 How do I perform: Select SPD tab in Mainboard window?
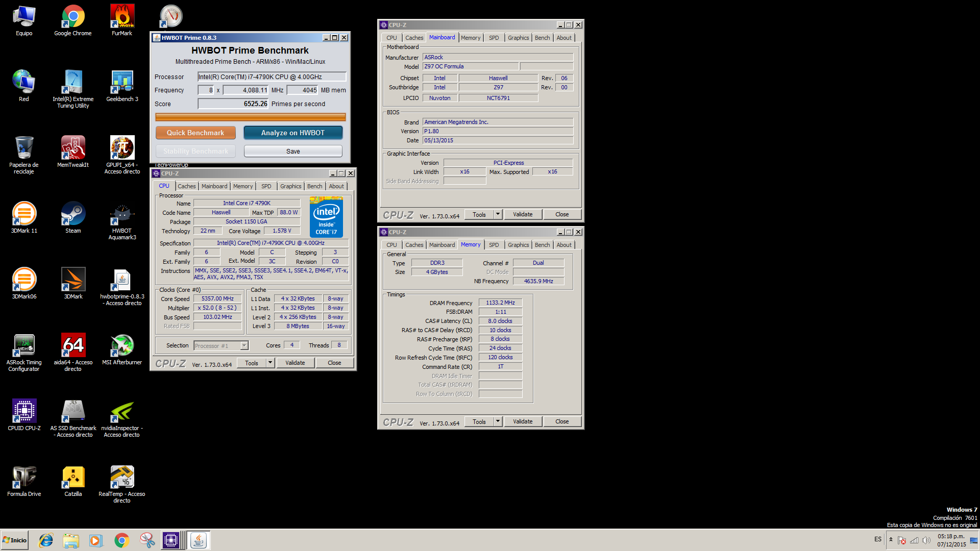tap(494, 38)
